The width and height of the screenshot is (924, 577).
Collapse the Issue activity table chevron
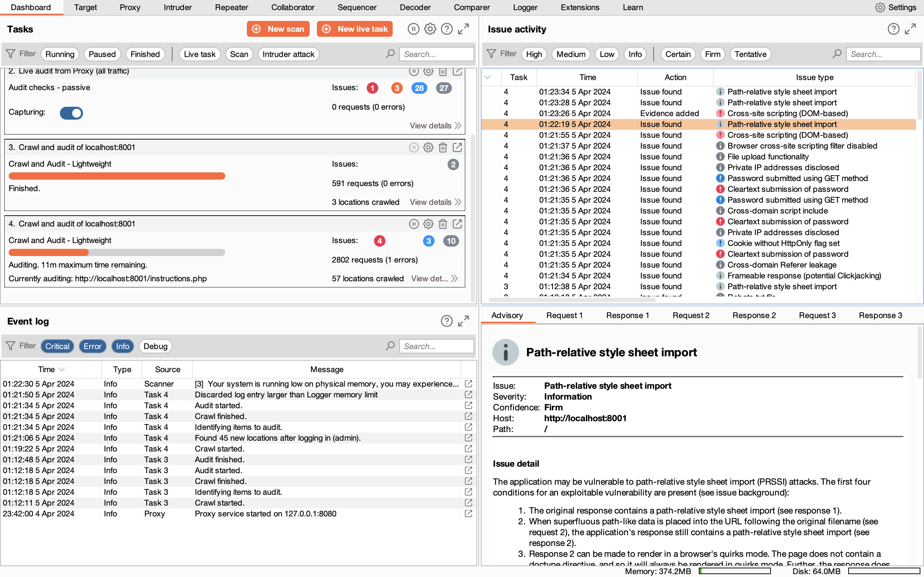point(488,77)
